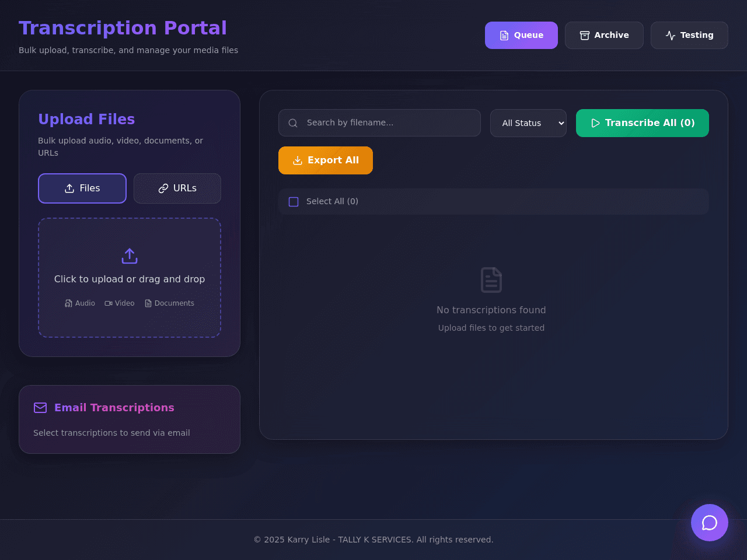
Task: Click the Transcription Portal title
Action: click(123, 28)
